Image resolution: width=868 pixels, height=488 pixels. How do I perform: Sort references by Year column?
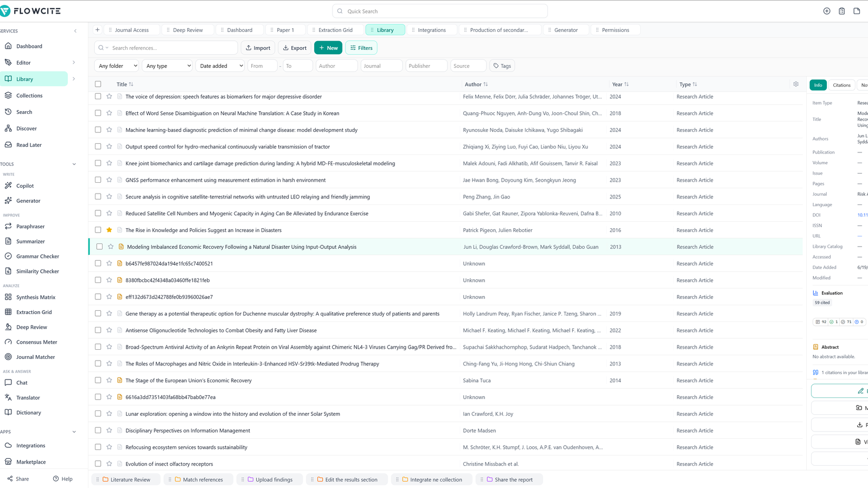(620, 84)
